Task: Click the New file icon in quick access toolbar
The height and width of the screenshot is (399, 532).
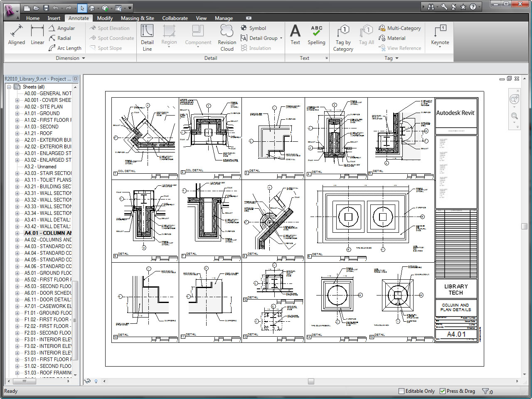Action: (x=27, y=8)
